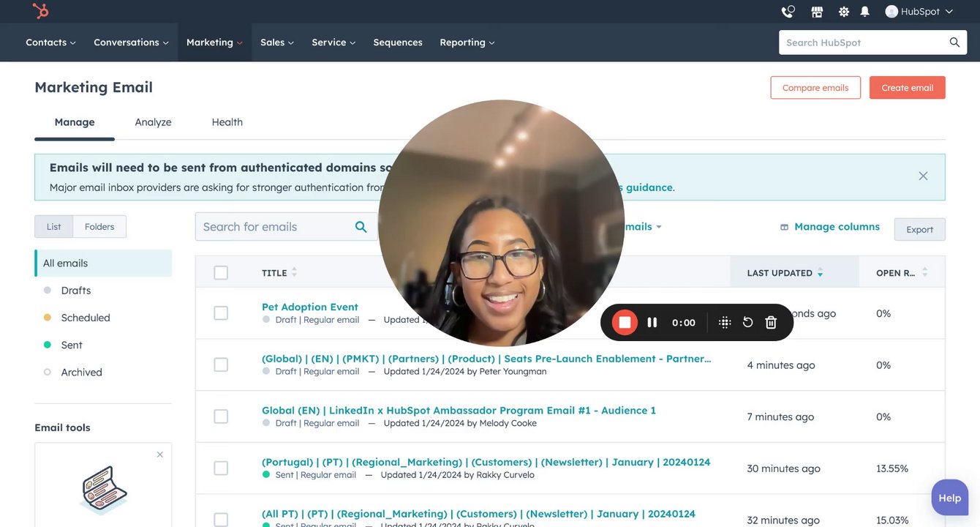
Task: Select All emails in sidebar
Action: click(103, 263)
